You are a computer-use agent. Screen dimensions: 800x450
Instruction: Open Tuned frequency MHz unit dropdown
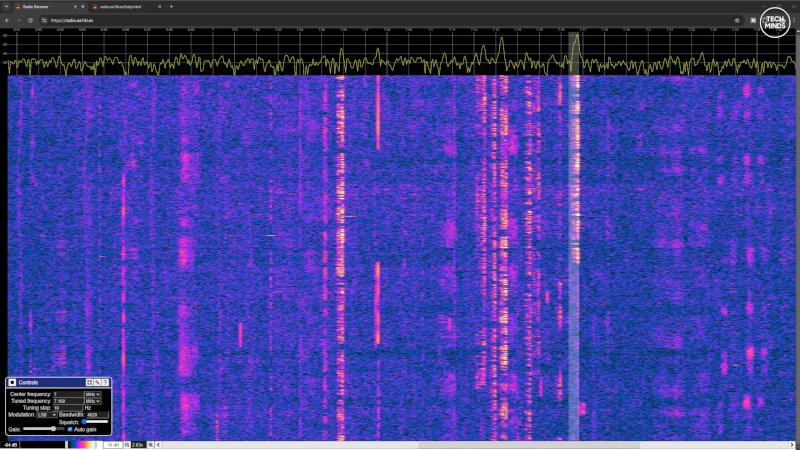tap(93, 401)
